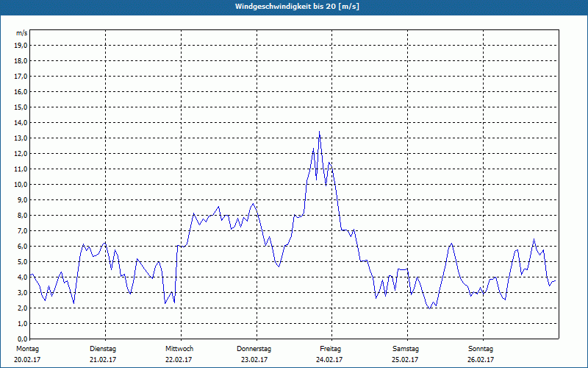Click the date 22.02.17

(x=179, y=360)
